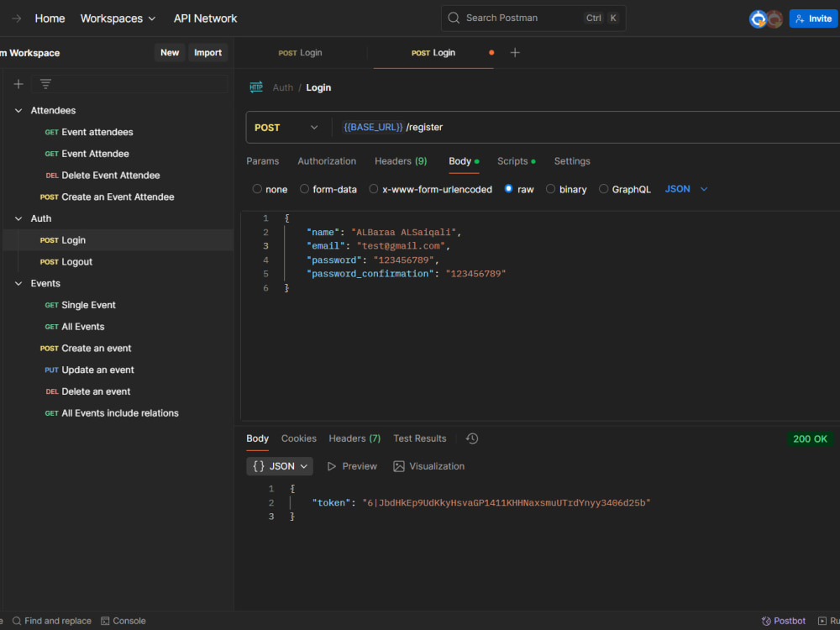Open the Test Results tab
840x630 pixels.
click(x=419, y=438)
